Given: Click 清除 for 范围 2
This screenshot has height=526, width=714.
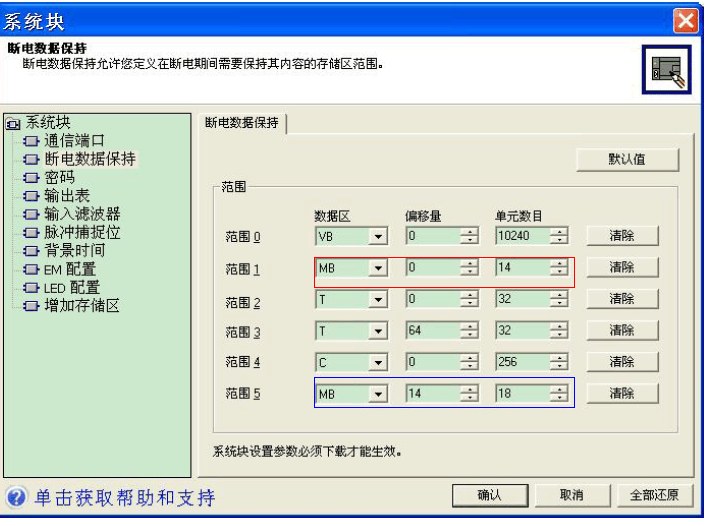Looking at the screenshot, I should click(x=622, y=299).
